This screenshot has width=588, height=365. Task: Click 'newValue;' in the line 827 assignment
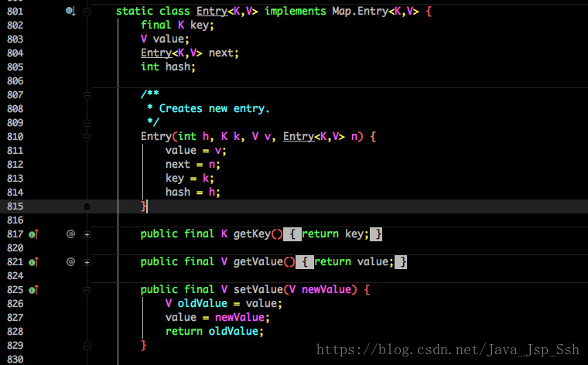pos(242,317)
